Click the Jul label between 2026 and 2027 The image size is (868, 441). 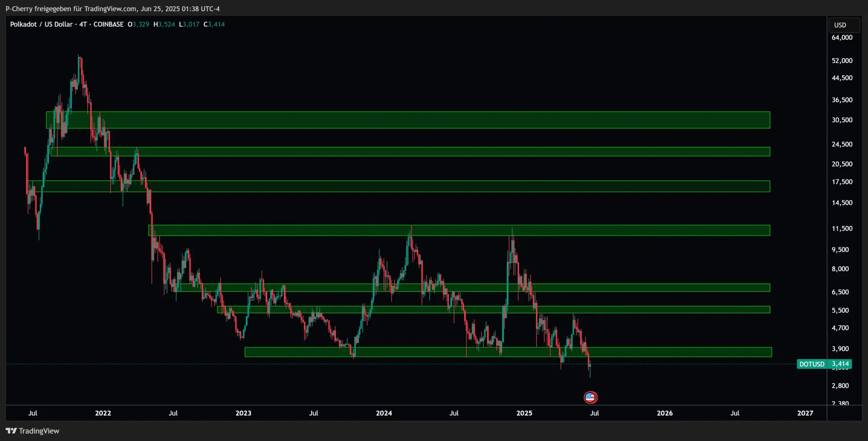pyautogui.click(x=735, y=413)
